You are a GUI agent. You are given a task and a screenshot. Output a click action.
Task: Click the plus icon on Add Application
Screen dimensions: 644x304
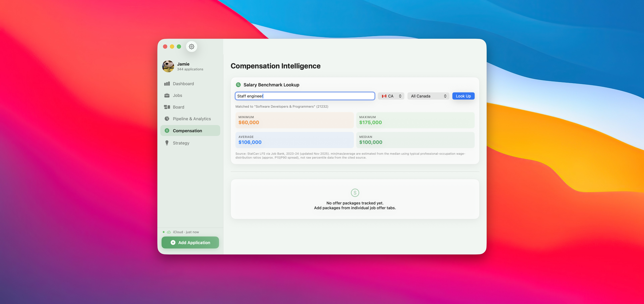point(173,242)
